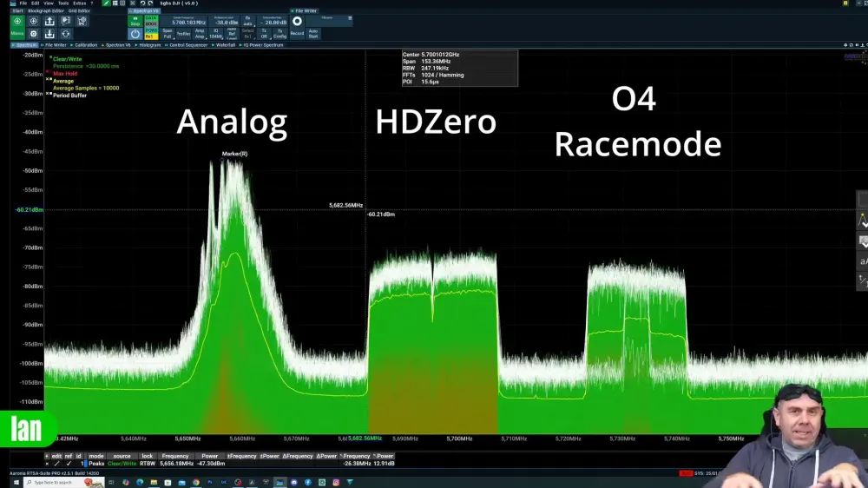Click the Amp button
The height and width of the screenshot is (488, 868).
point(200,34)
